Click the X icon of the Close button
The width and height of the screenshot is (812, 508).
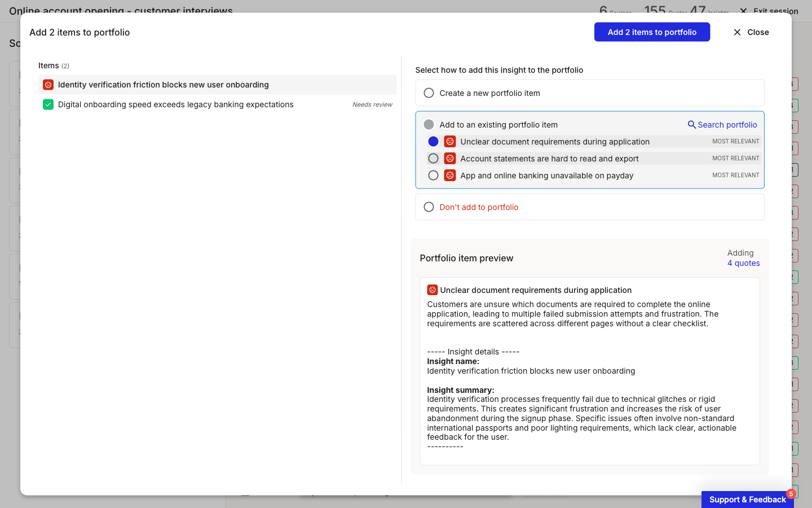(x=737, y=32)
